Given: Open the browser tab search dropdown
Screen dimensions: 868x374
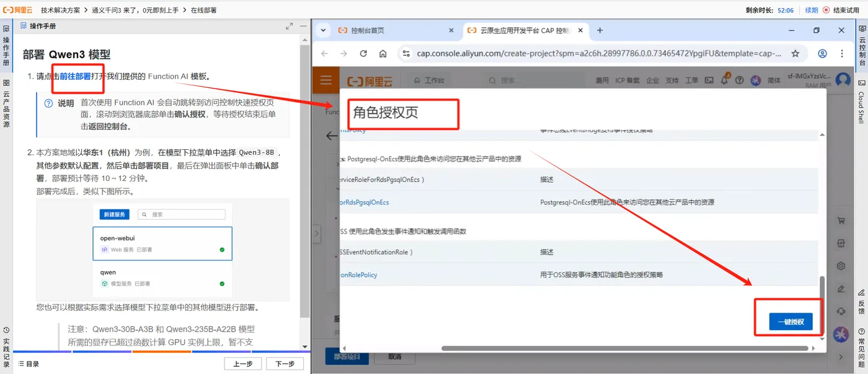Looking at the screenshot, I should coord(322,30).
